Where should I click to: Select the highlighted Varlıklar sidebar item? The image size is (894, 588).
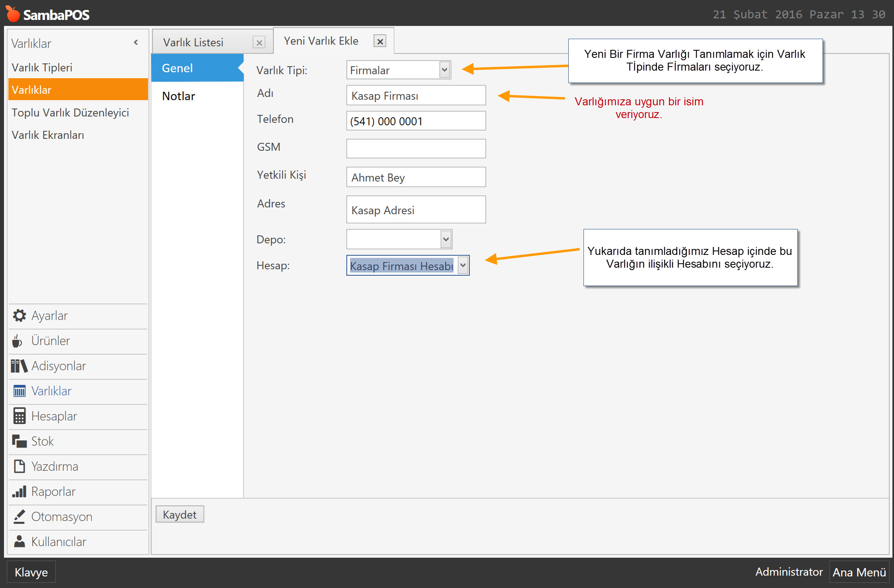[x=78, y=89]
